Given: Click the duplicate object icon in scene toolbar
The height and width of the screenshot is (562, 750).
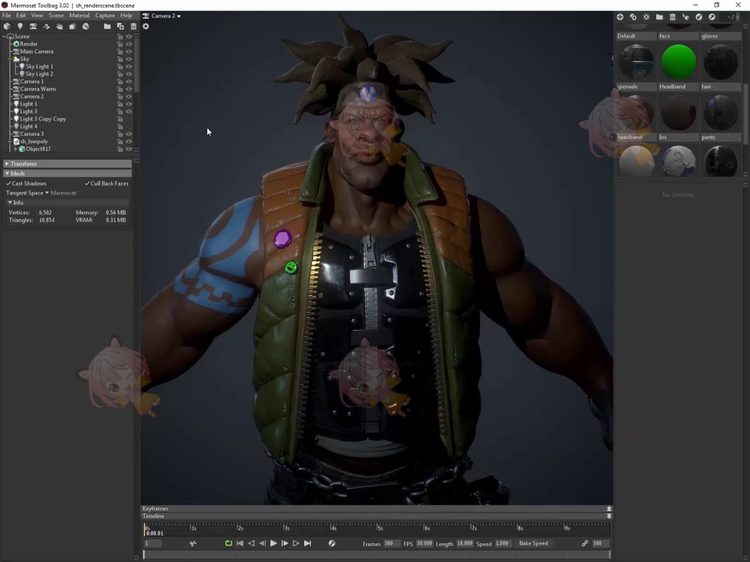Looking at the screenshot, I should tap(121, 26).
